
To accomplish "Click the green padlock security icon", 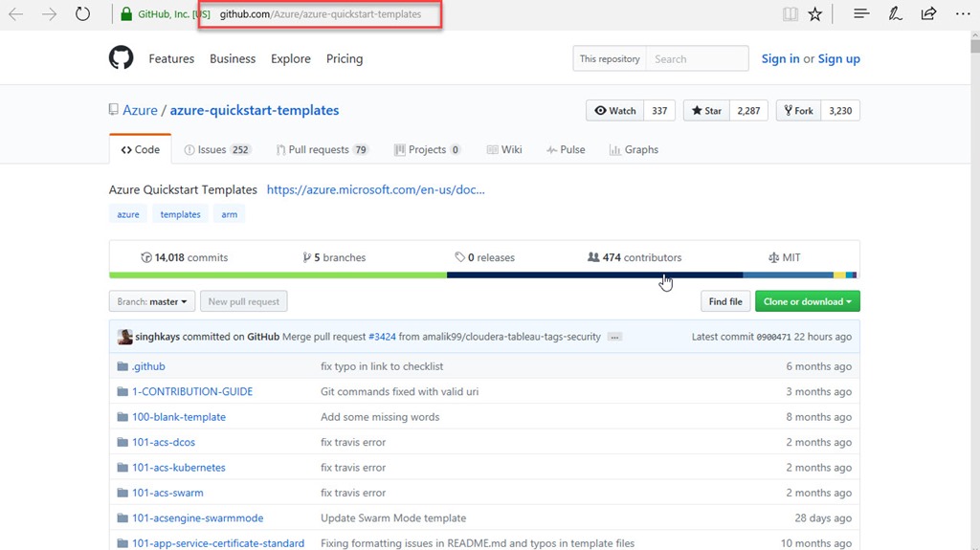I will (x=126, y=13).
